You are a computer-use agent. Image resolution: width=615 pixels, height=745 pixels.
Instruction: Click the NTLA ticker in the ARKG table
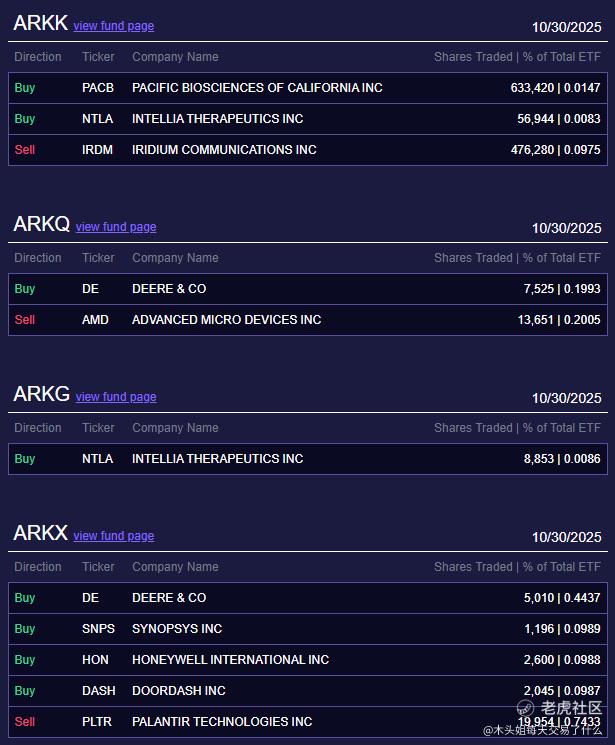(98, 459)
